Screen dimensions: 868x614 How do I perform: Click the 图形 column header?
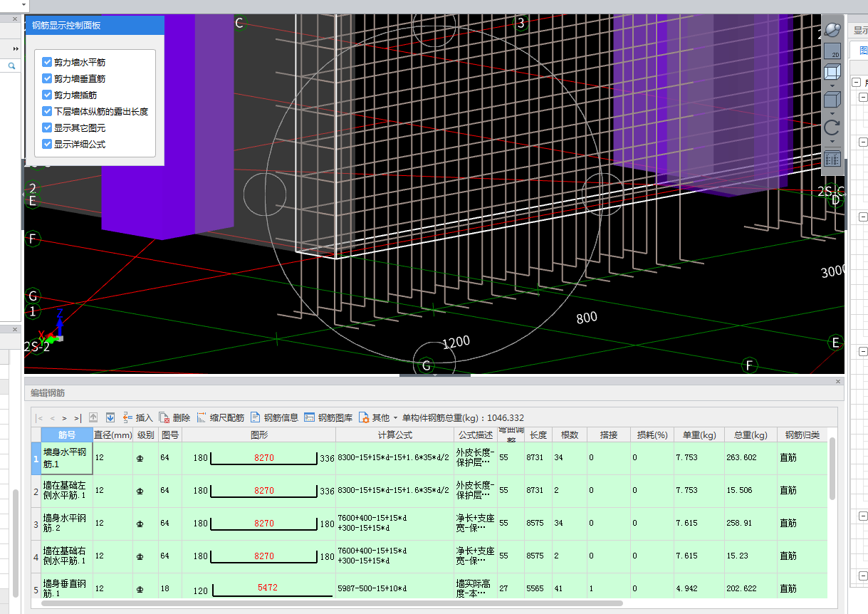point(259,435)
